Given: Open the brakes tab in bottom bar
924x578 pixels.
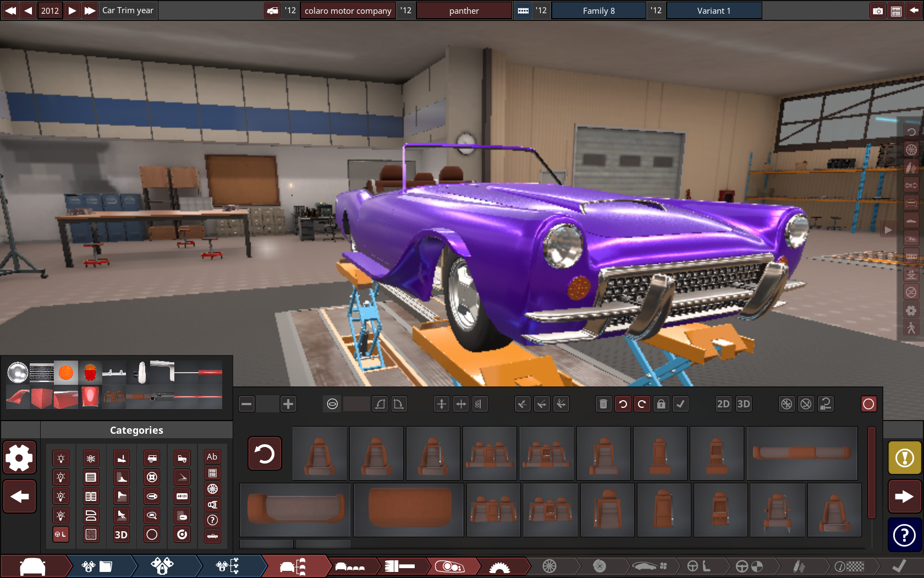Looking at the screenshot, I should tap(599, 566).
